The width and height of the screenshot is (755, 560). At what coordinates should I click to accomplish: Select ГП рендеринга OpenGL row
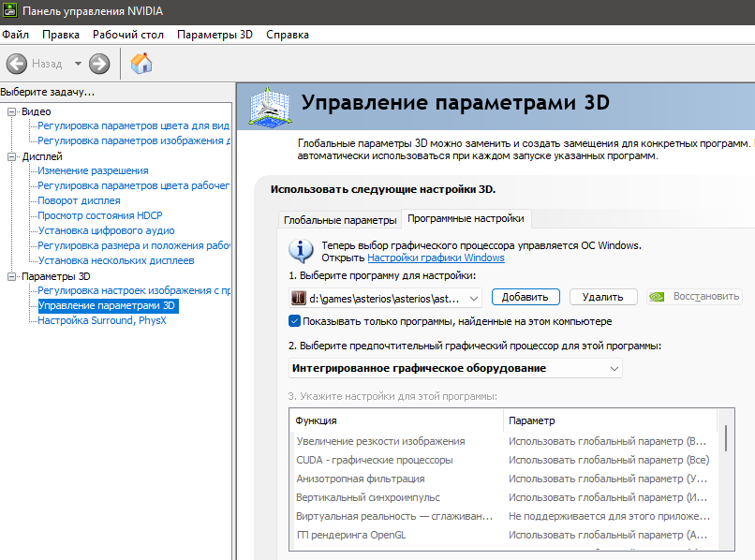(506, 535)
